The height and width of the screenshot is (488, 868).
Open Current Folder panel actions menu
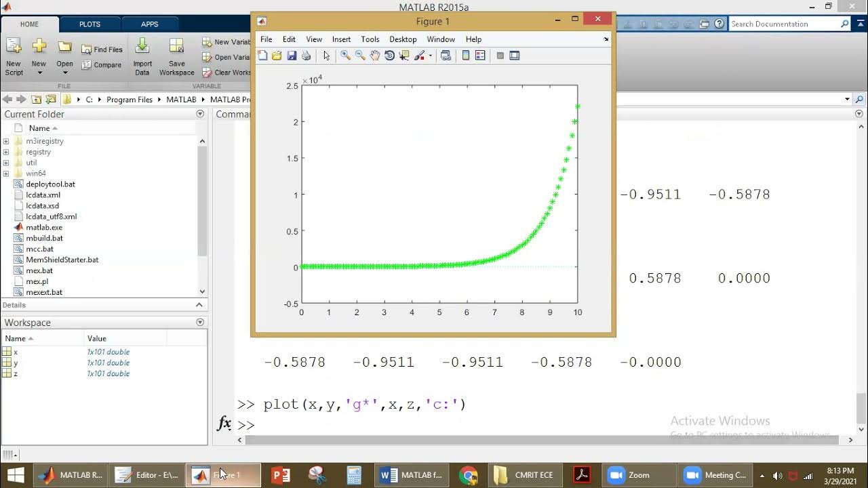pyautogui.click(x=200, y=114)
